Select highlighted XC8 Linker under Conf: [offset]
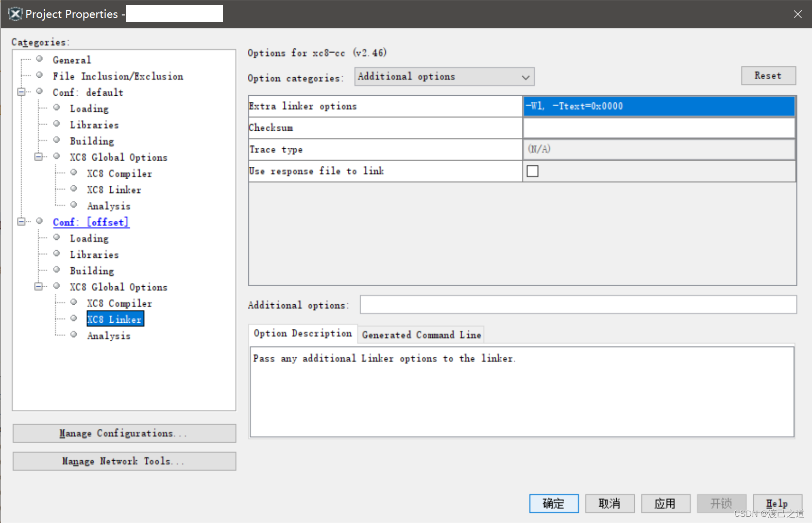Screen dimensions: 812x523 click(115, 319)
